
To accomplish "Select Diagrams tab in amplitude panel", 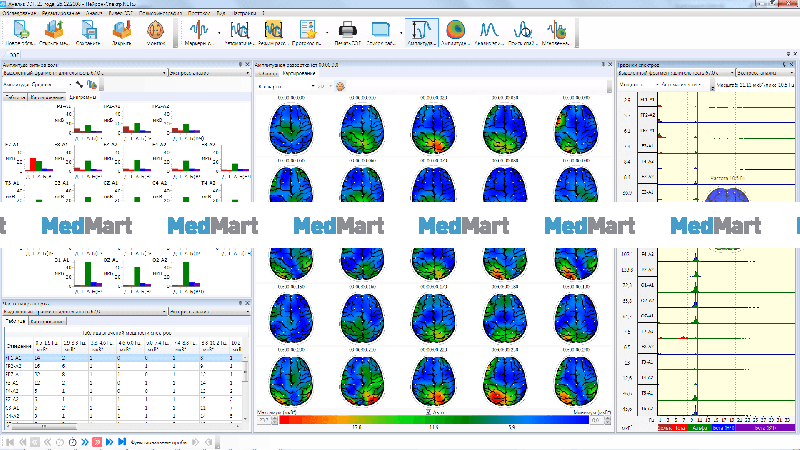I will [83, 97].
